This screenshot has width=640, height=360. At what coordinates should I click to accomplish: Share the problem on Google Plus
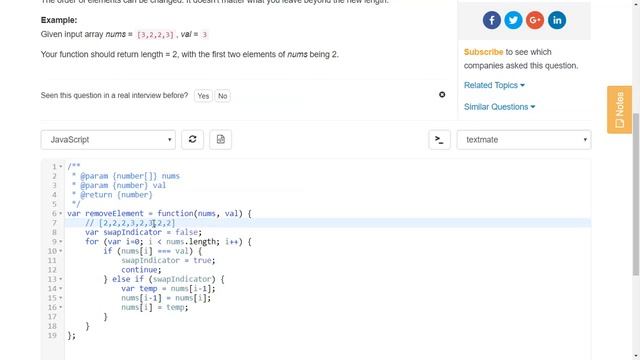tap(535, 20)
